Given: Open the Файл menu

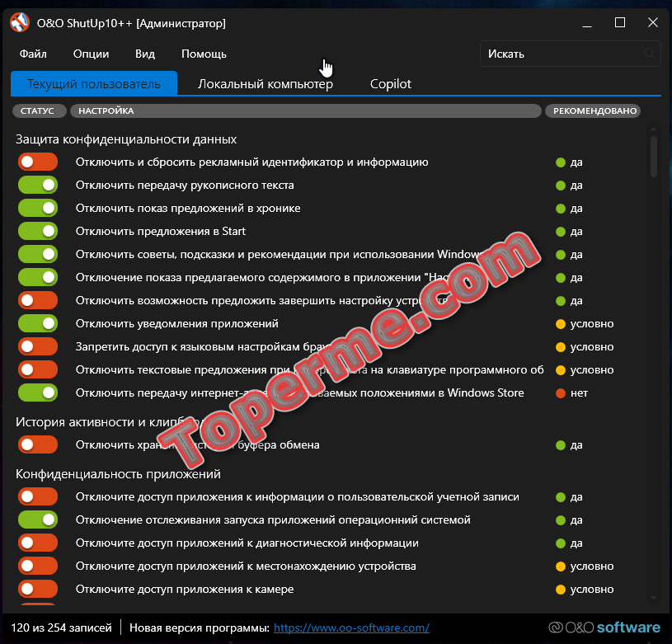Looking at the screenshot, I should (x=33, y=54).
